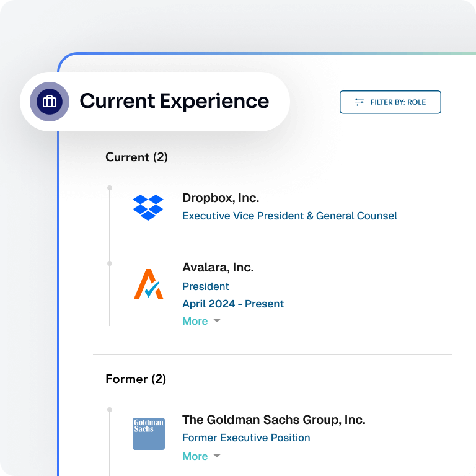Open the Avalara, Inc. company name
The image size is (476, 476).
pos(218,268)
